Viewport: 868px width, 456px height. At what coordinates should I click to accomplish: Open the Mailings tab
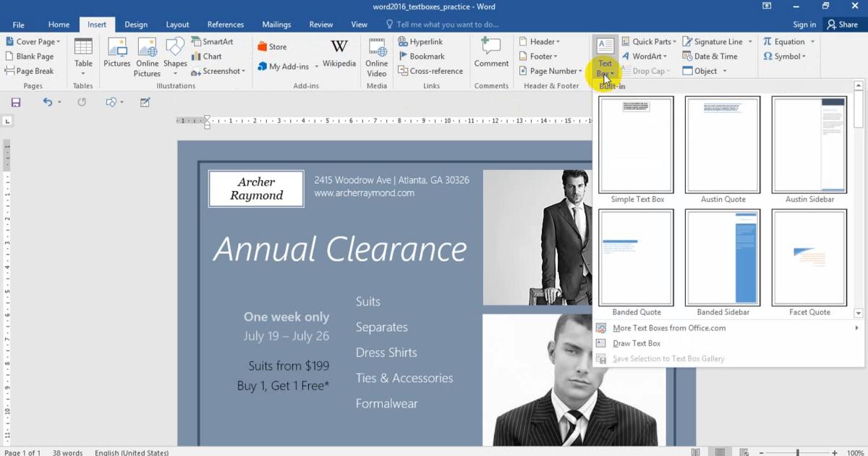pos(276,24)
